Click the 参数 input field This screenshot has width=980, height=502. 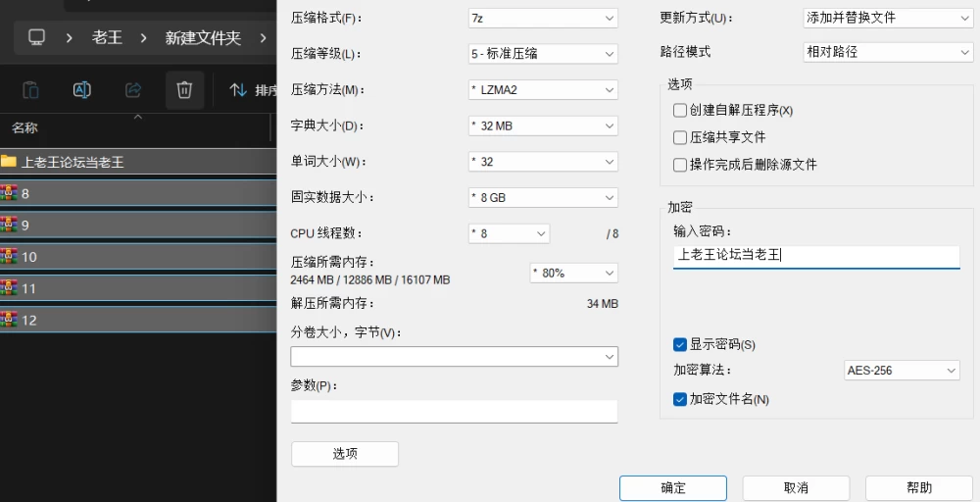pos(455,412)
